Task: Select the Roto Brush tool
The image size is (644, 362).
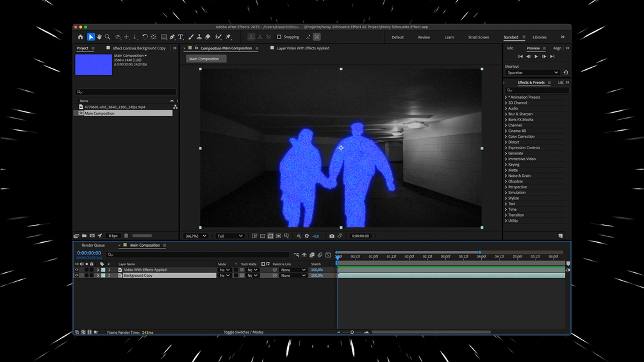Action: [218, 37]
